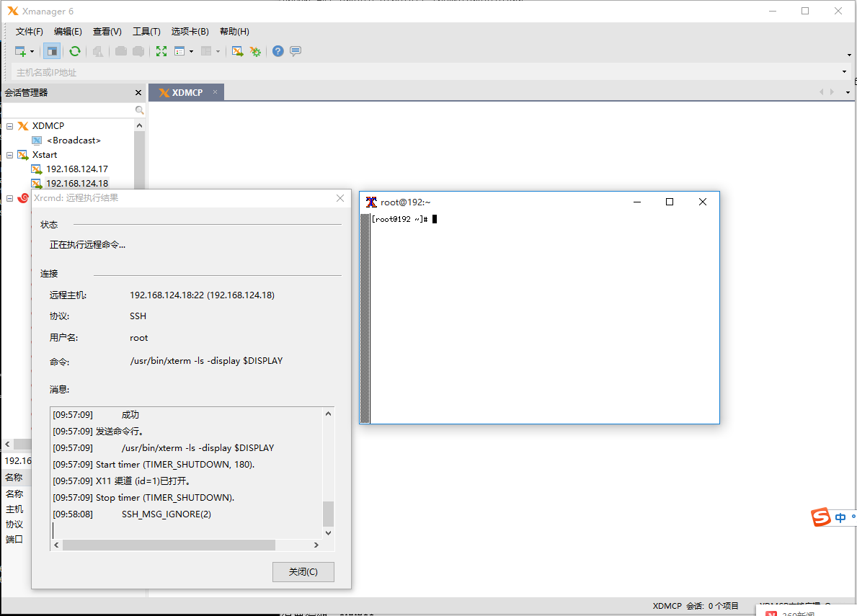This screenshot has width=857, height=616.
Task: Select the 192.168.124.18 session
Action: (77, 184)
